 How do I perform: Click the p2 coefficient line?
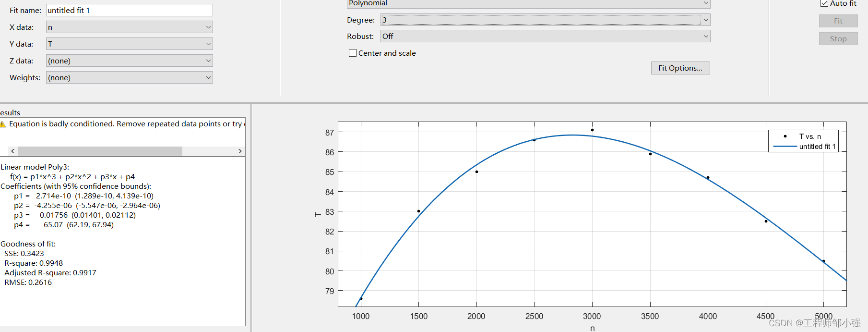point(87,206)
